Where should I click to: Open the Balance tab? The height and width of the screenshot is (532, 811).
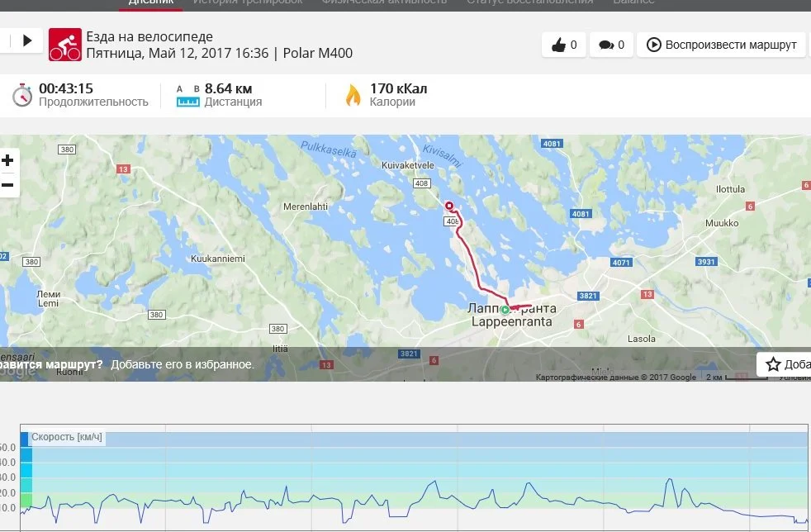[x=633, y=2]
